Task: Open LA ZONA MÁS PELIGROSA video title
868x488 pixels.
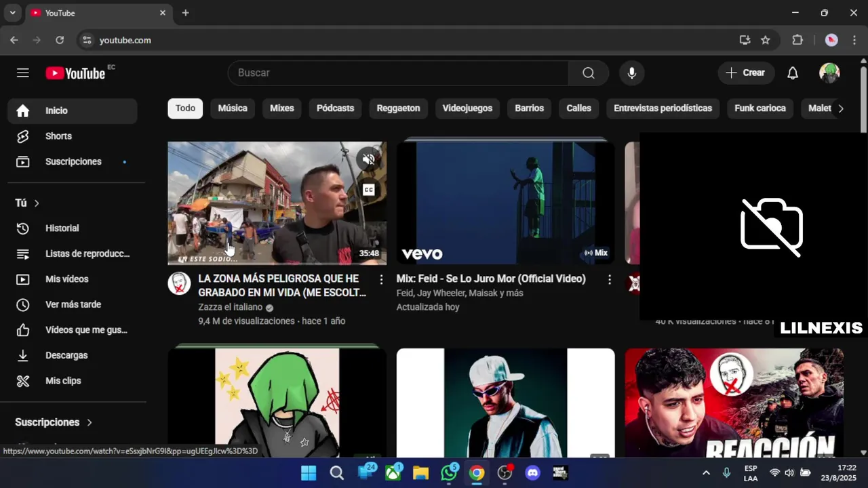Action: [x=282, y=285]
